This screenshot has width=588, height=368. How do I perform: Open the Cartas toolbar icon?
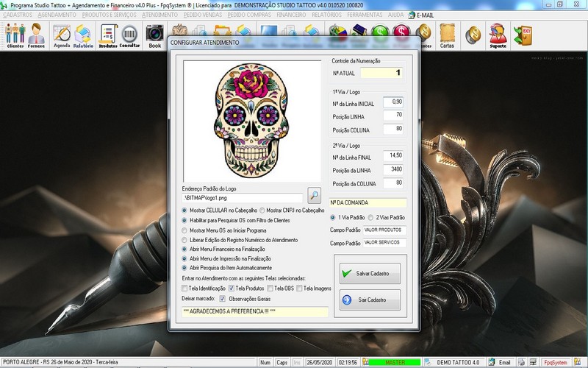[x=447, y=35]
